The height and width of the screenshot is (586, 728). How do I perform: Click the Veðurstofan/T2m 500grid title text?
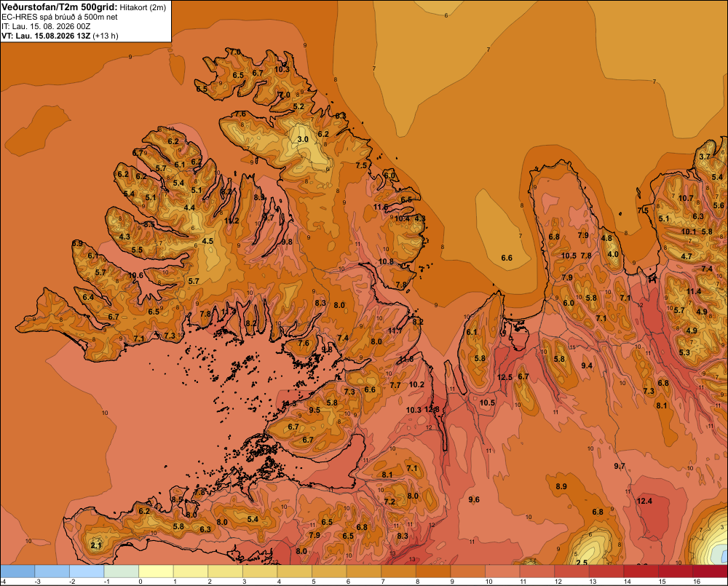point(60,7)
